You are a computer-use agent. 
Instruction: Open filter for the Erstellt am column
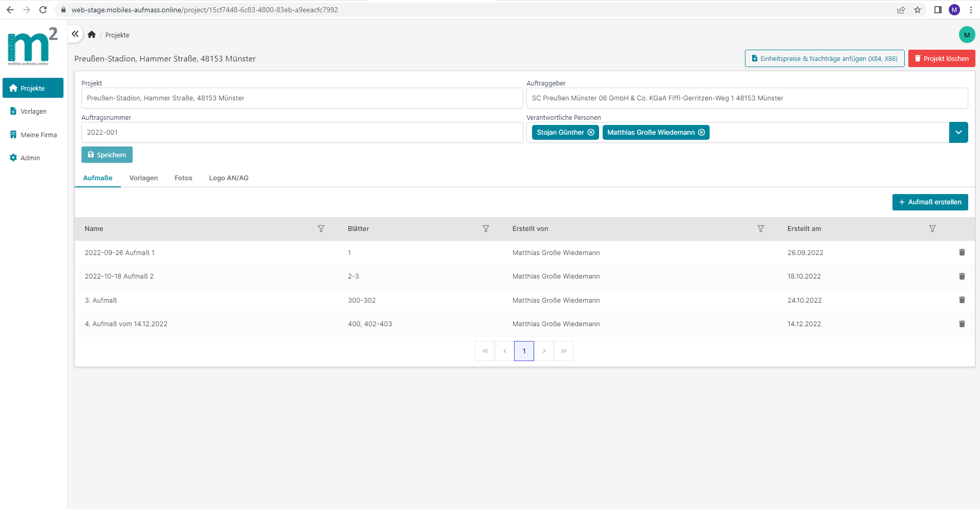click(x=932, y=229)
